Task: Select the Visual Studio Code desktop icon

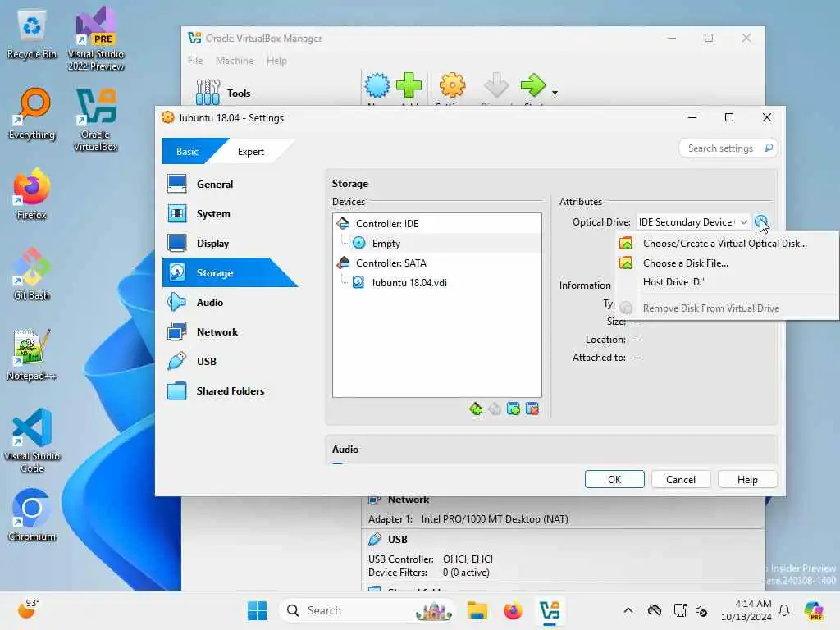Action: [x=32, y=441]
